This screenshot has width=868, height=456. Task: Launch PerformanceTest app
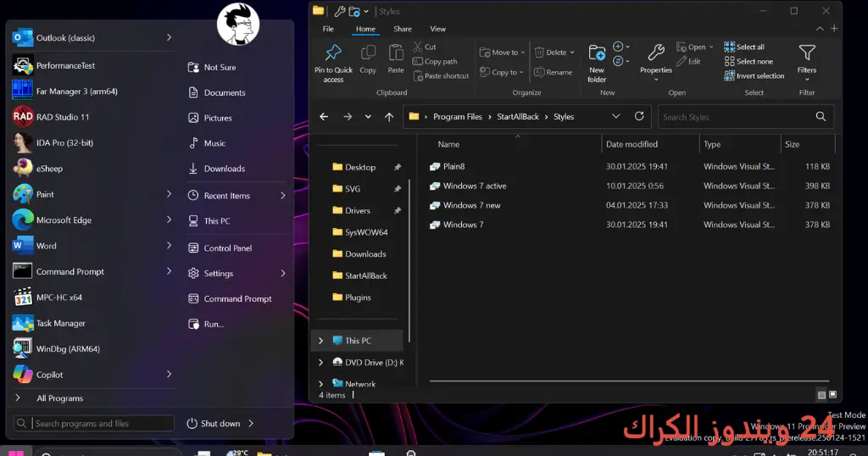(x=92, y=65)
